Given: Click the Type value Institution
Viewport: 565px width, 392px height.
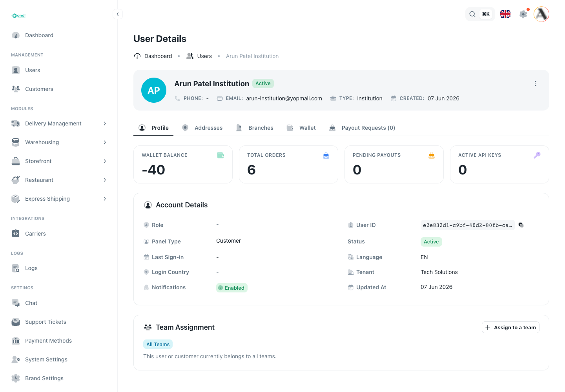Looking at the screenshot, I should (x=370, y=98).
